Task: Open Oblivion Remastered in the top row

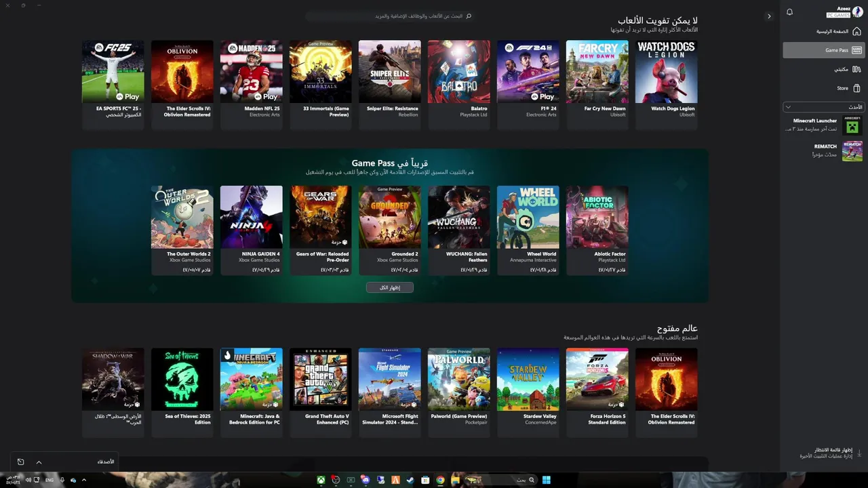Action: click(182, 84)
